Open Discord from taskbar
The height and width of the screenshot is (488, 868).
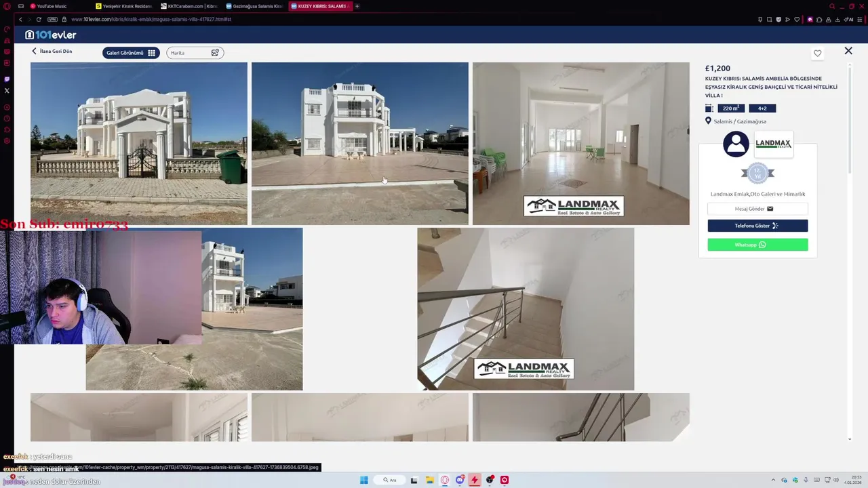point(460,480)
